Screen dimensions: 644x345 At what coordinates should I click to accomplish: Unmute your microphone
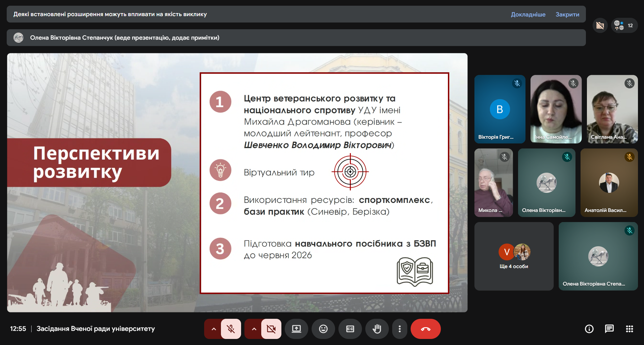click(231, 329)
